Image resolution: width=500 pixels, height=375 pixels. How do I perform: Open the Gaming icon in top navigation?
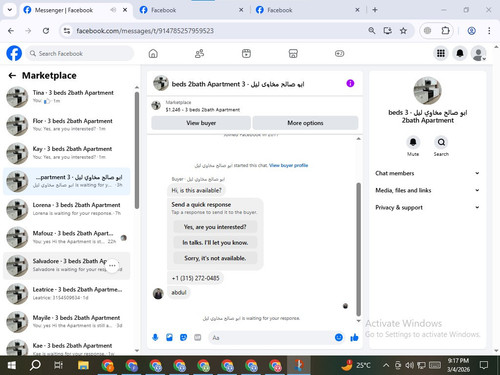(x=339, y=53)
